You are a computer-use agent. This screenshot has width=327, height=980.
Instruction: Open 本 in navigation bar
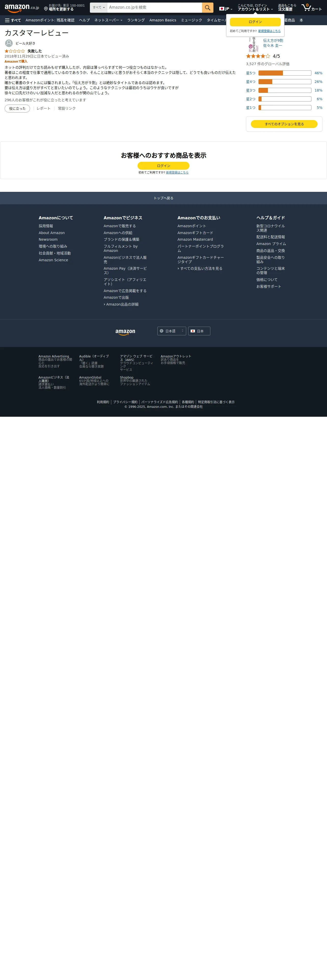coord(301,20)
